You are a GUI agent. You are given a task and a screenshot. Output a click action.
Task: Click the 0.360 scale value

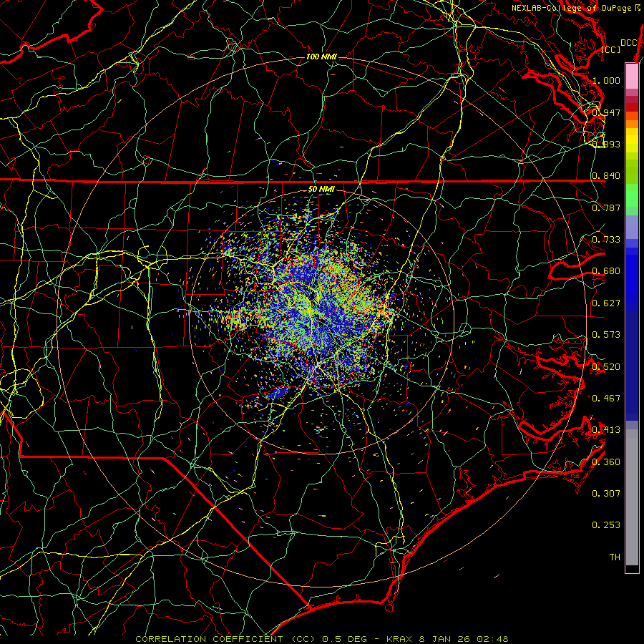pyautogui.click(x=606, y=462)
